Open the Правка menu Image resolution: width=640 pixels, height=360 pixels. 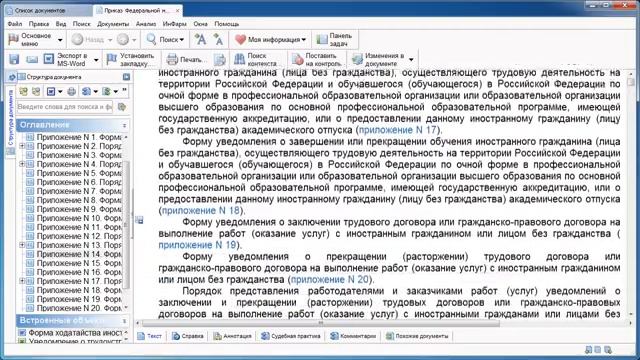click(39, 24)
